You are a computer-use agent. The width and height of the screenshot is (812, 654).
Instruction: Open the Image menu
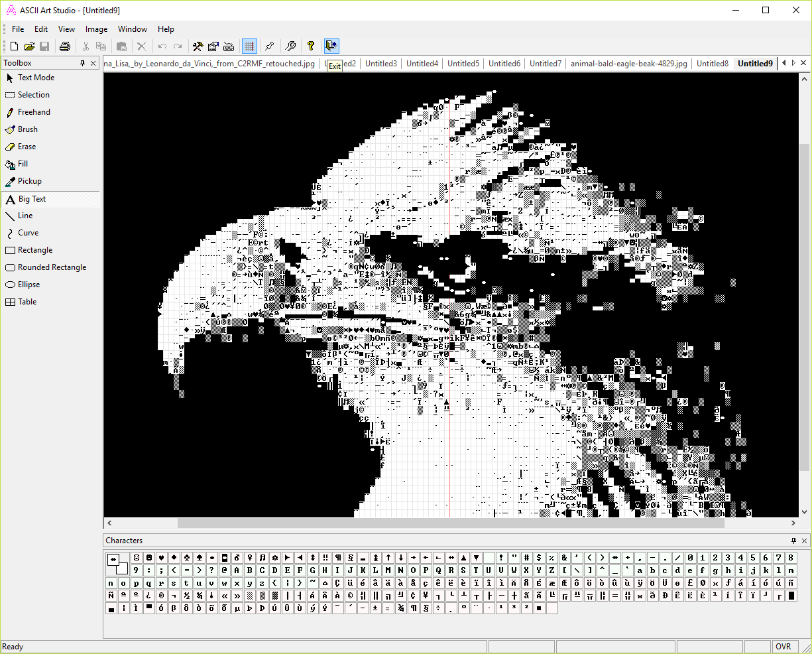pyautogui.click(x=96, y=29)
